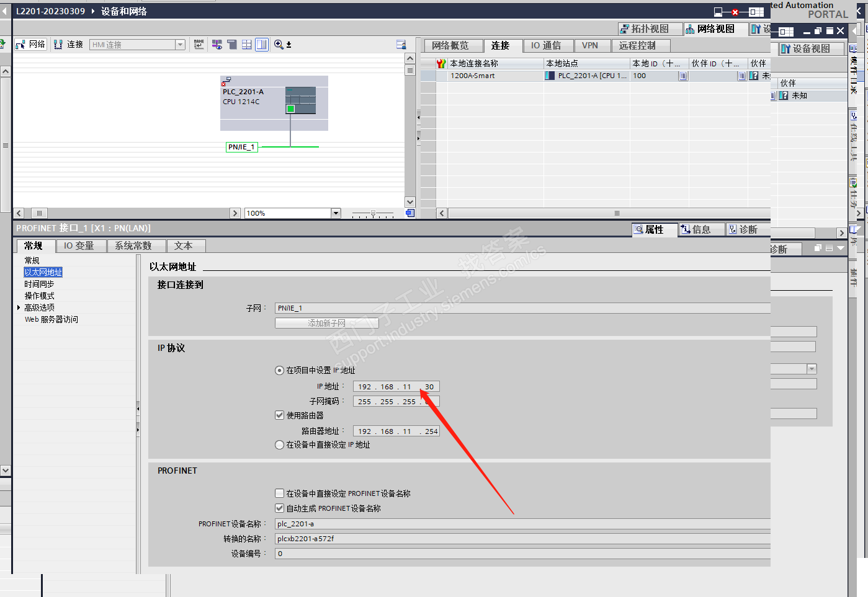Click network view scroll down arrow
Screen dimensions: 868x597
[x=409, y=202]
